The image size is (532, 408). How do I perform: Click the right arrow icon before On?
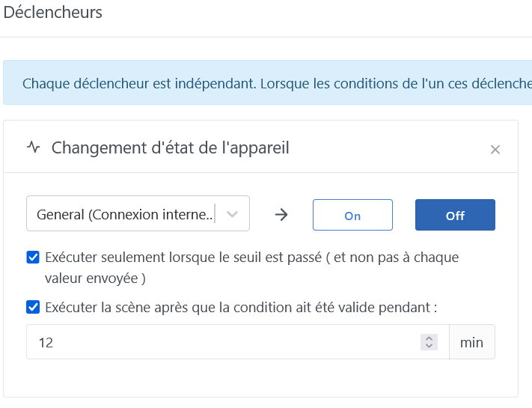pos(281,215)
